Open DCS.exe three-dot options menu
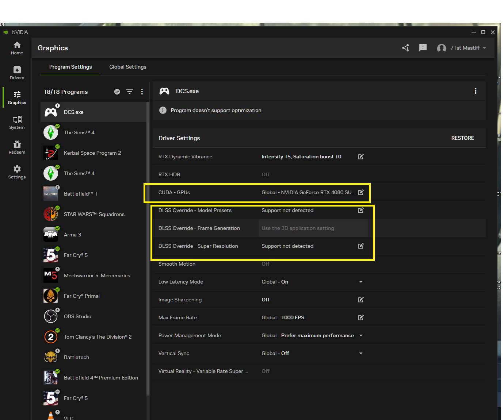504x420 pixels. tap(476, 91)
